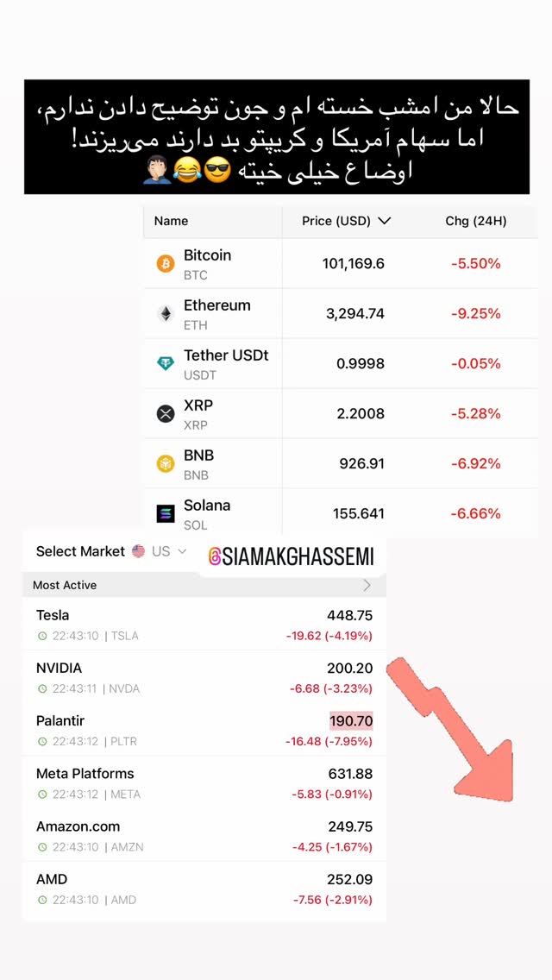
Task: Click the Name column header
Action: (x=171, y=221)
